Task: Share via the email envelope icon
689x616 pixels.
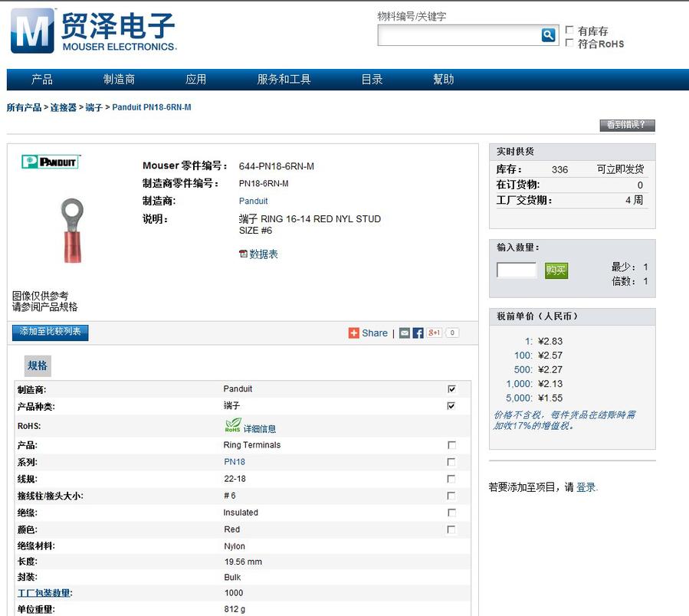Action: click(x=405, y=333)
